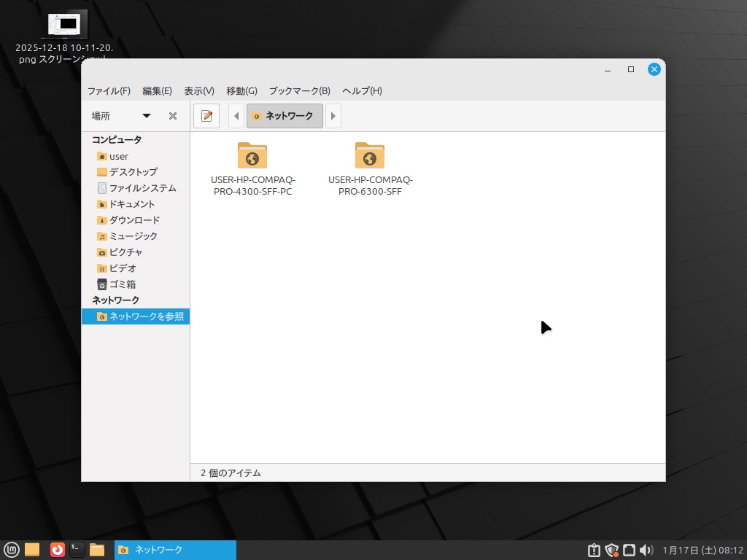Click the back path arrow in toolbar
This screenshot has width=747, height=560.
[x=236, y=116]
